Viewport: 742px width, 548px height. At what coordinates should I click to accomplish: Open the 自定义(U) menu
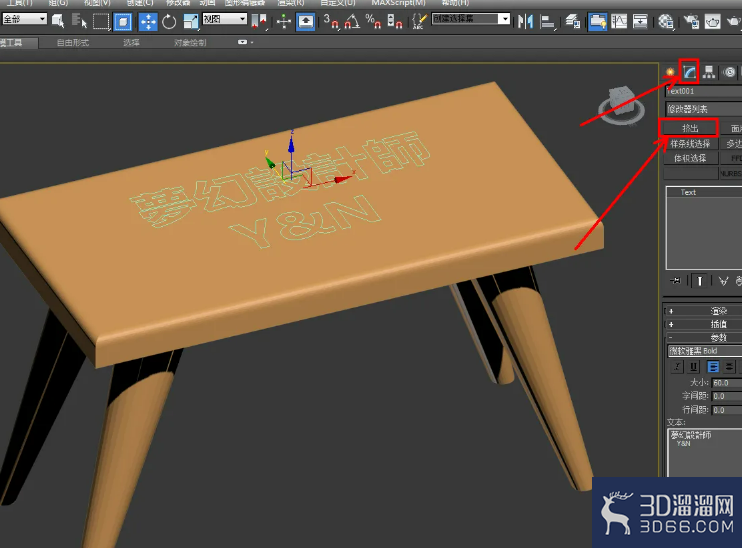[x=337, y=3]
